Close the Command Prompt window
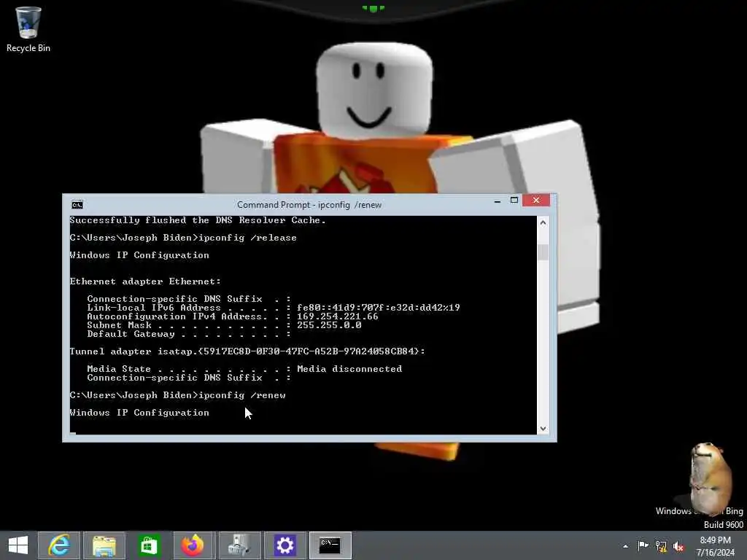The height and width of the screenshot is (560, 747). click(536, 201)
